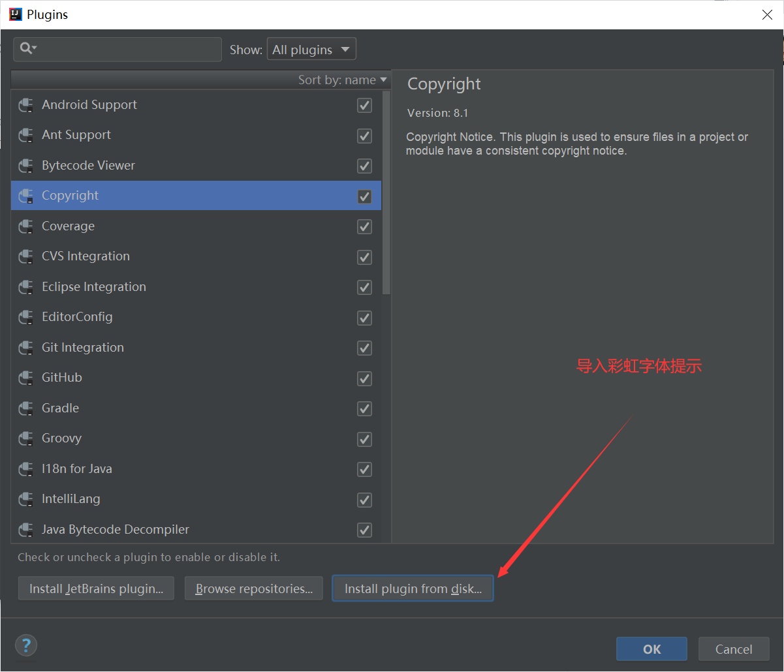Click the GitHub plugin icon
This screenshot has width=784, height=672.
(26, 378)
